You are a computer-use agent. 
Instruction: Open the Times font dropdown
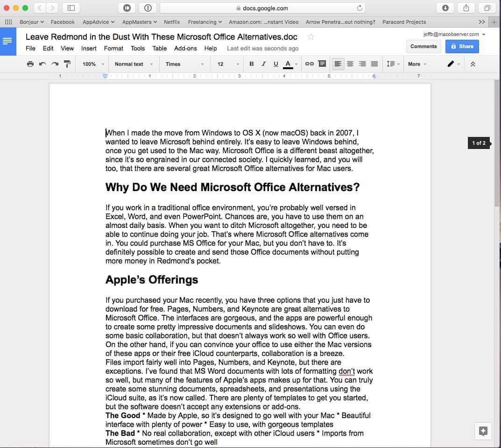pos(184,64)
